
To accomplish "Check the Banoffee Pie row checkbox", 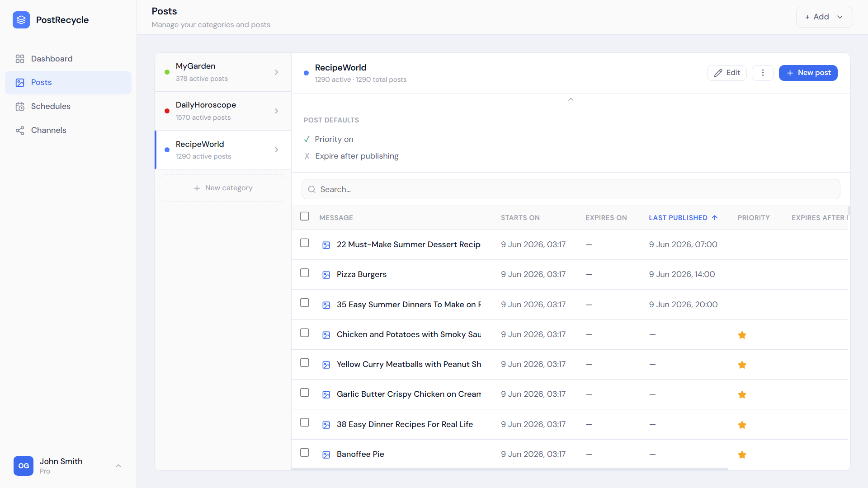I will pos(305,453).
